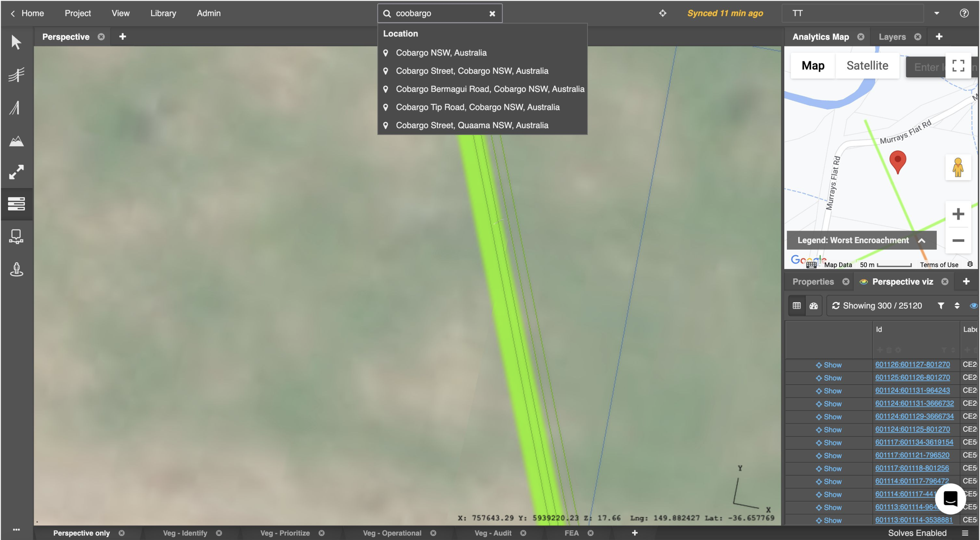
Task: Switch to the Veg - Prioritize tab
Action: pyautogui.click(x=285, y=533)
